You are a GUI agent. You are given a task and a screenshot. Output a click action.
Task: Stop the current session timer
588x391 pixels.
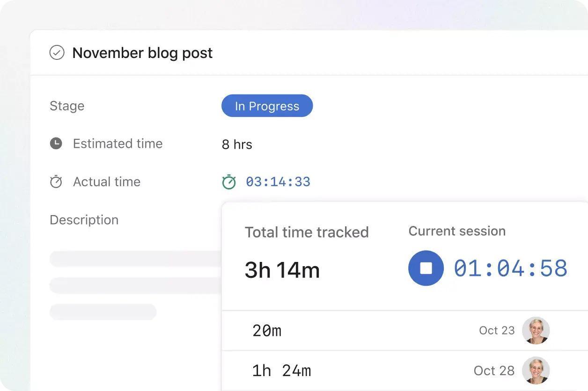tap(426, 268)
